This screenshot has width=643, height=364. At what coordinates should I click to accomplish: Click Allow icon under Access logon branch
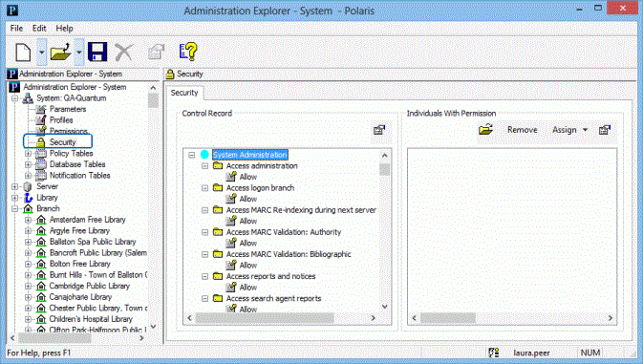coord(231,199)
